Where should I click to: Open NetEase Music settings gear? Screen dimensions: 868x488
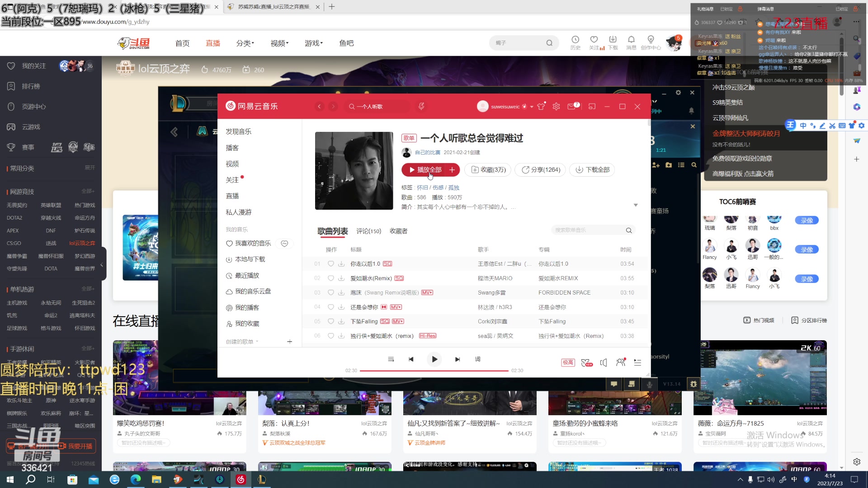tap(556, 107)
